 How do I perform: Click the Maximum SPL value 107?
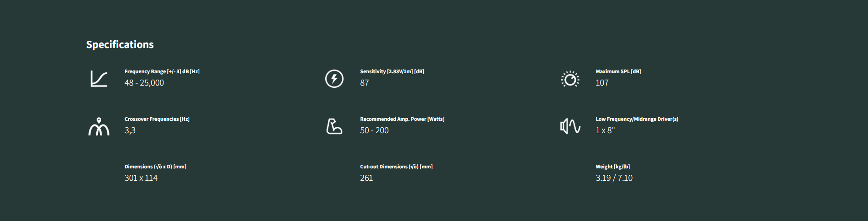602,83
